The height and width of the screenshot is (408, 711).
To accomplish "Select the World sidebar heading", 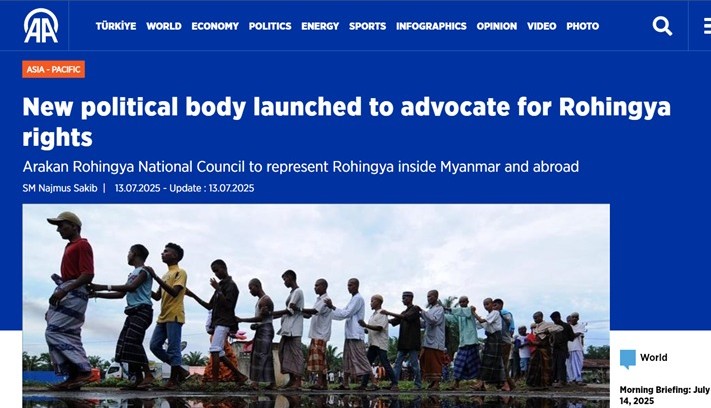I will [653, 357].
